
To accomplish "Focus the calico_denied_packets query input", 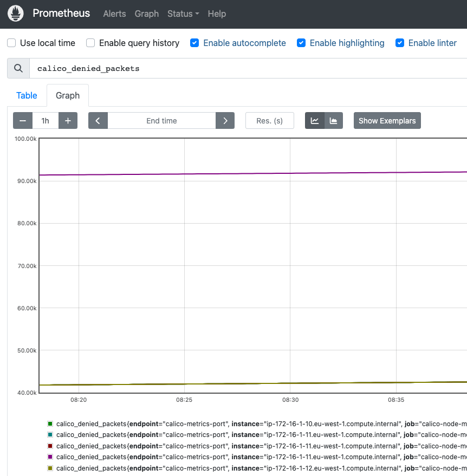I will coord(248,68).
